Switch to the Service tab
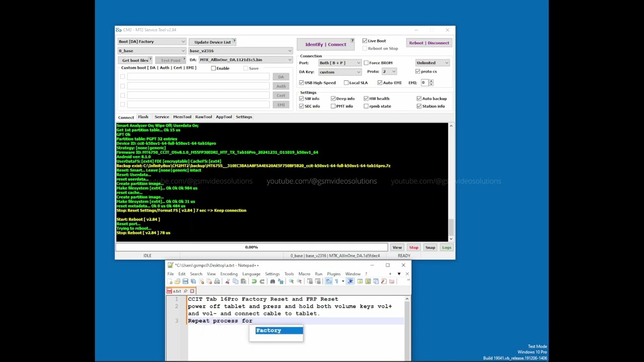Screen dimensions: 644x362 coord(162,117)
